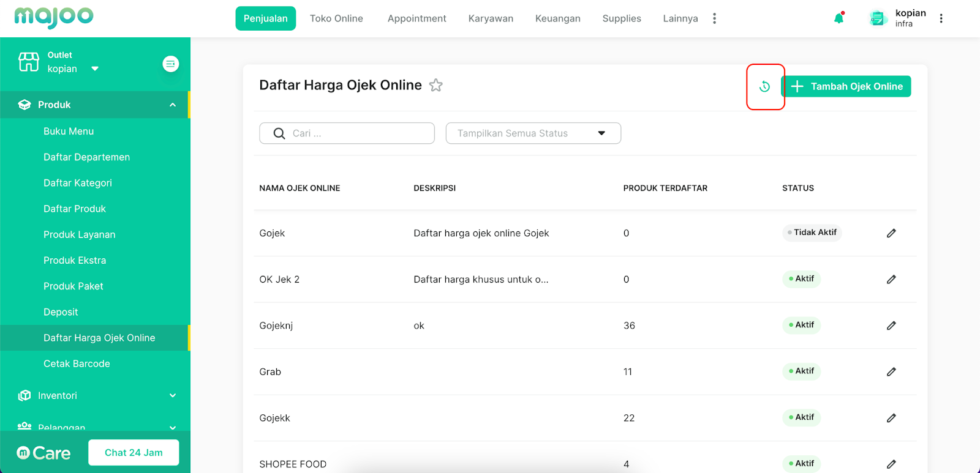
Task: Click the history refresh icon
Action: (764, 86)
